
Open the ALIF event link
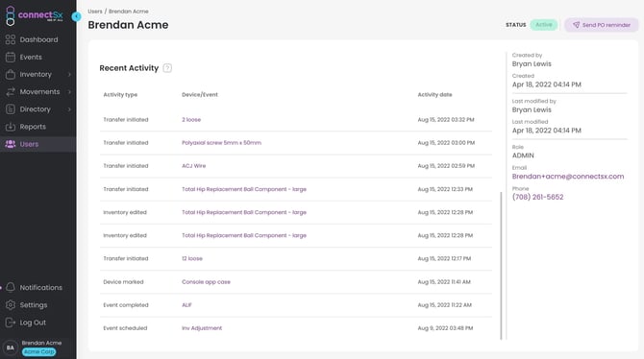(x=186, y=305)
